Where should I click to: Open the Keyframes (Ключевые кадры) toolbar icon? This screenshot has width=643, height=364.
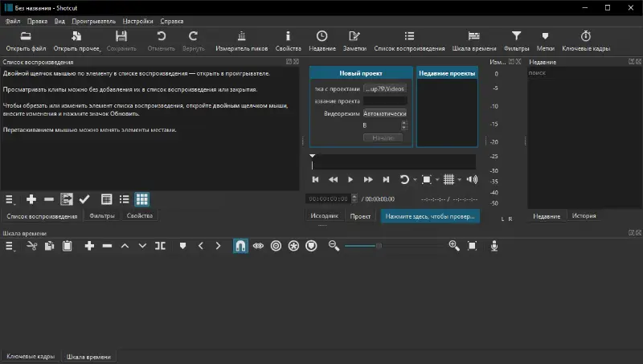pyautogui.click(x=586, y=42)
